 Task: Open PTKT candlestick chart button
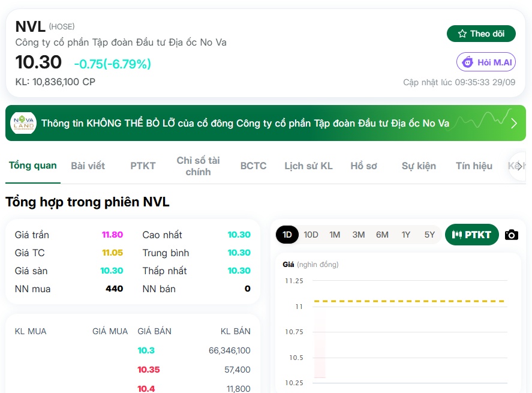click(x=471, y=235)
